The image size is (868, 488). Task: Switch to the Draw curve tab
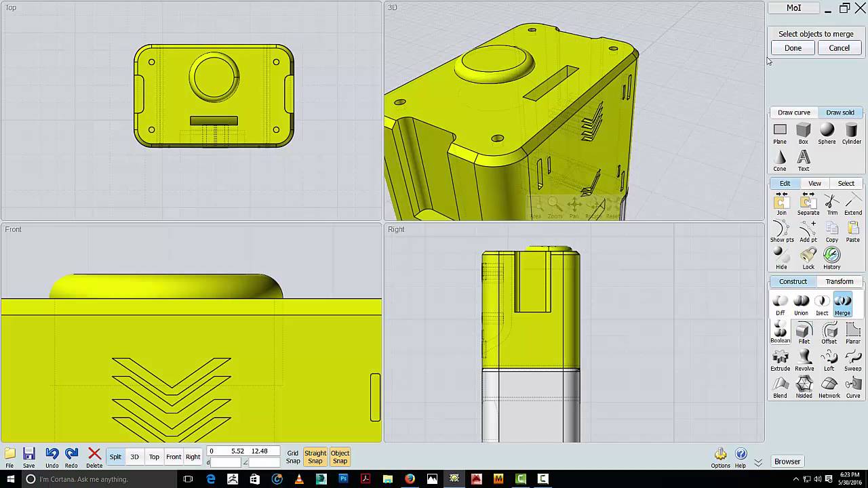click(x=794, y=113)
